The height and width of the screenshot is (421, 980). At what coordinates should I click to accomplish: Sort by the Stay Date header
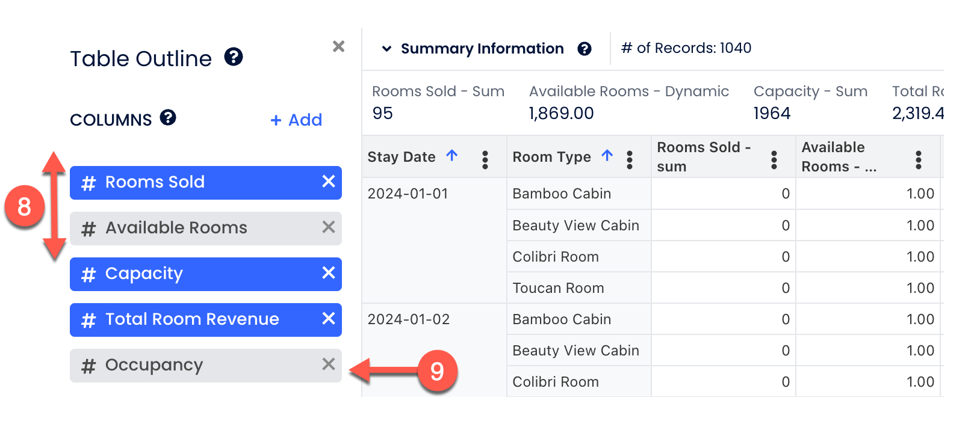point(402,157)
